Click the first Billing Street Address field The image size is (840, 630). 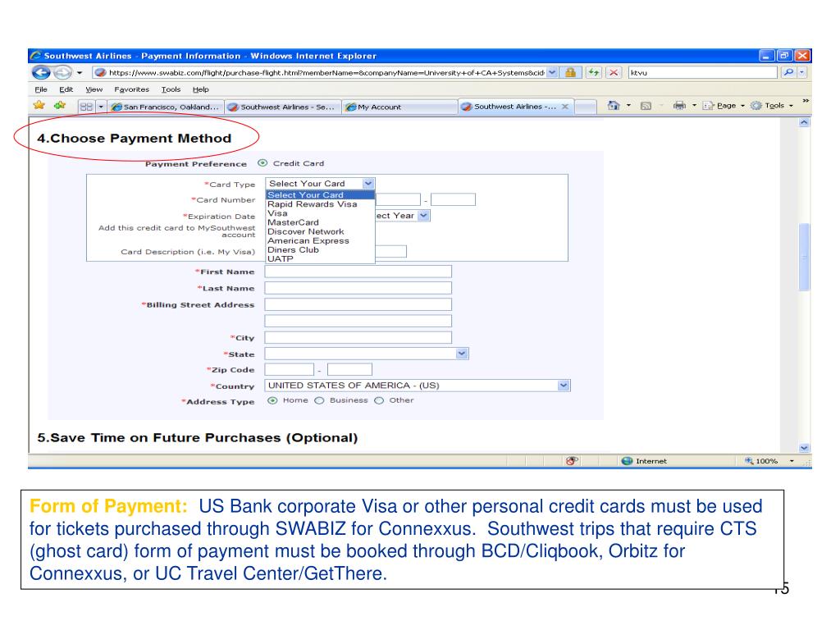click(358, 305)
